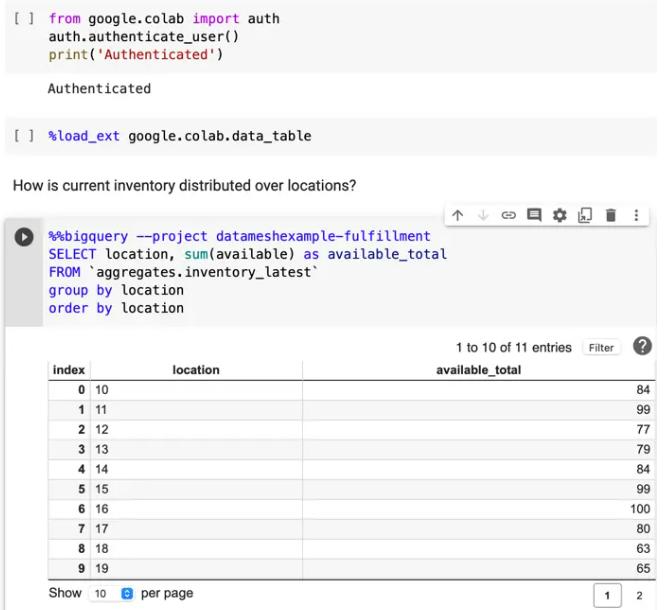Add a comment to the cell
This screenshot has width=666, height=610.
[x=534, y=215]
